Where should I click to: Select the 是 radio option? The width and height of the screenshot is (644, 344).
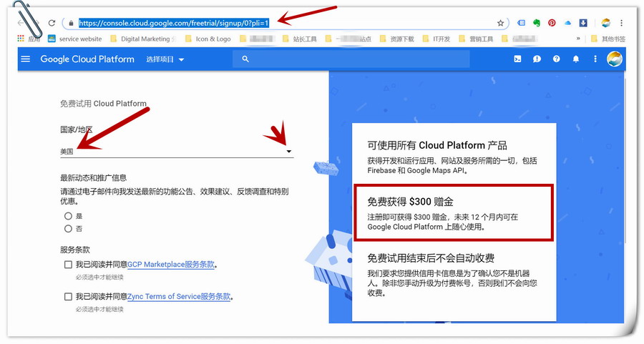pos(68,216)
